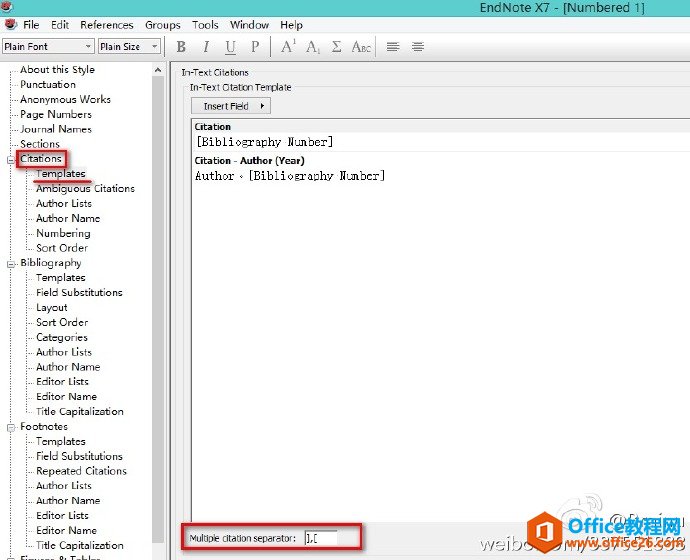The height and width of the screenshot is (560, 690).
Task: Open the References menu
Action: (x=106, y=25)
